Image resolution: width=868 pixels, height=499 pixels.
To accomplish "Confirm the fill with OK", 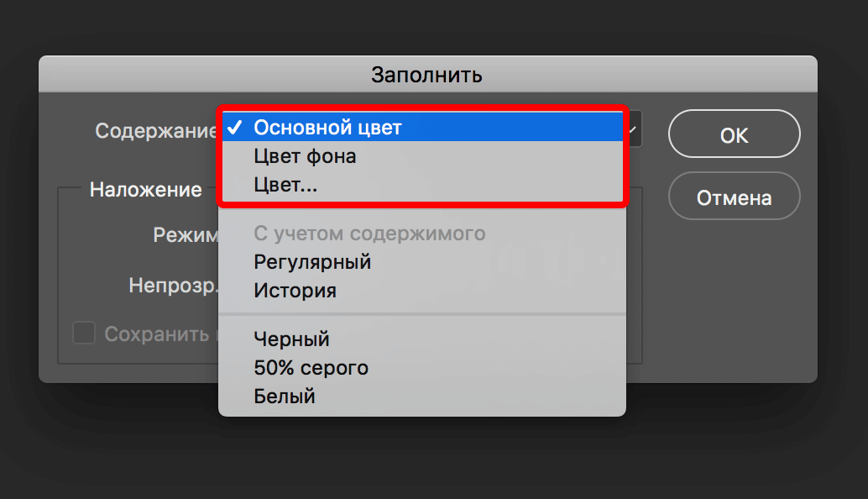I will click(x=734, y=135).
